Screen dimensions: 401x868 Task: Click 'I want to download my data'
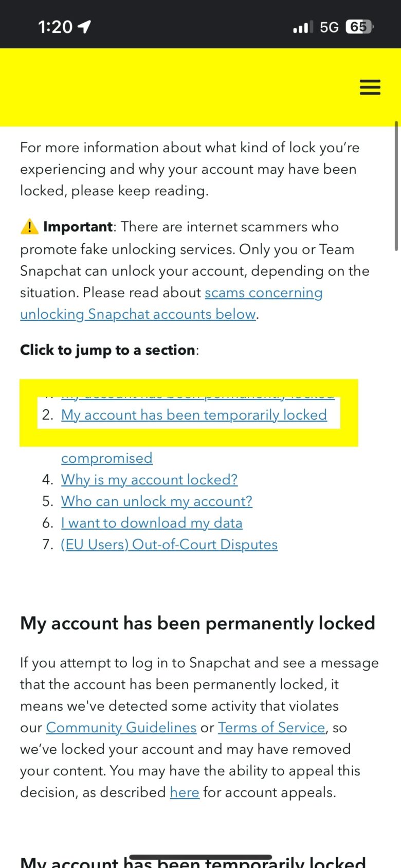tap(152, 522)
